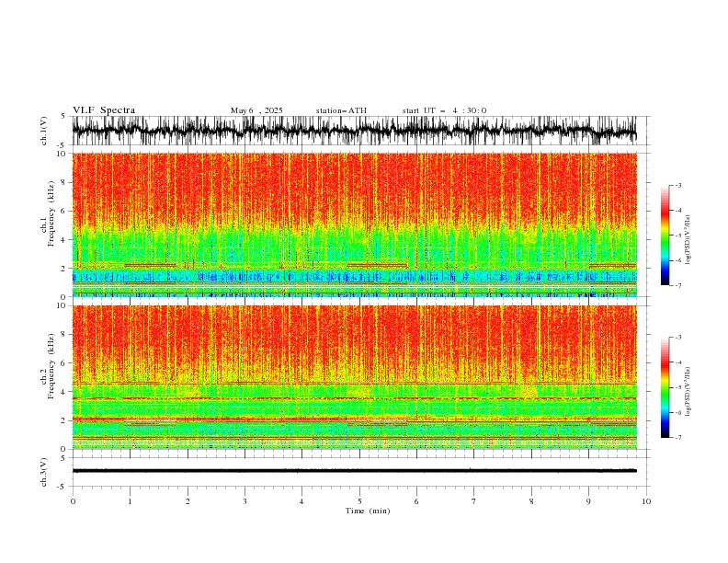The width and height of the screenshot is (728, 563).
Task: Click the ch.3 flat waveform trace
Action: [x=354, y=471]
